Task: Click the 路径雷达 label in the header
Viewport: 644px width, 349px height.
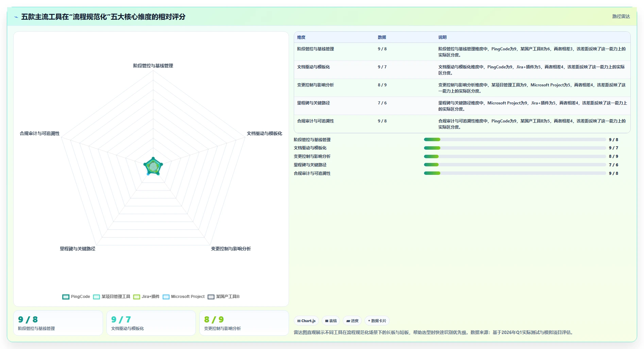Action: 621,16
